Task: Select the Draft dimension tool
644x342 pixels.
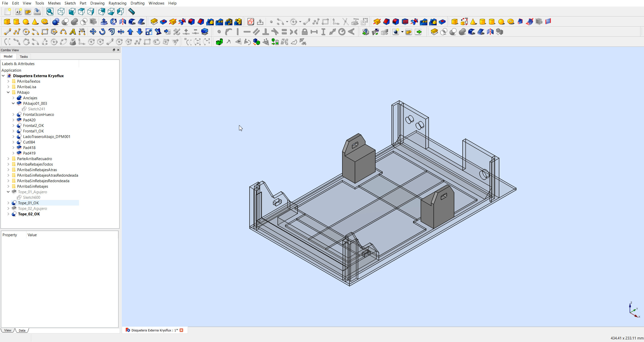Action: (82, 32)
